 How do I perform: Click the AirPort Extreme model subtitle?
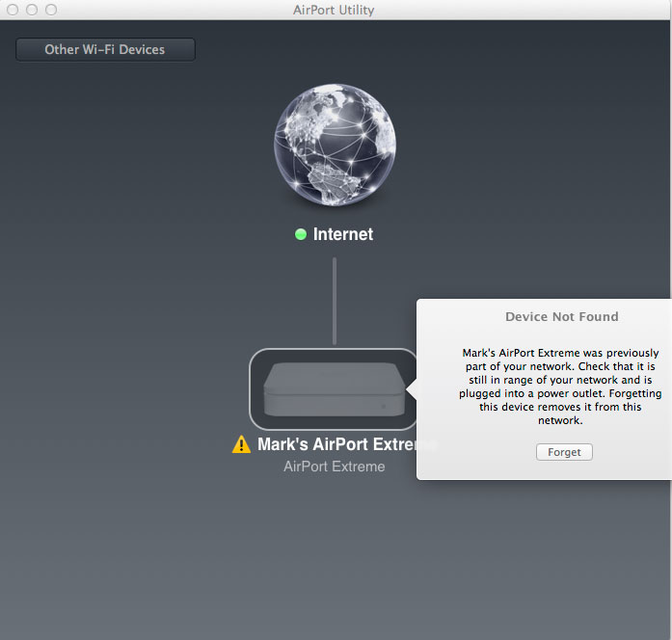tap(335, 467)
